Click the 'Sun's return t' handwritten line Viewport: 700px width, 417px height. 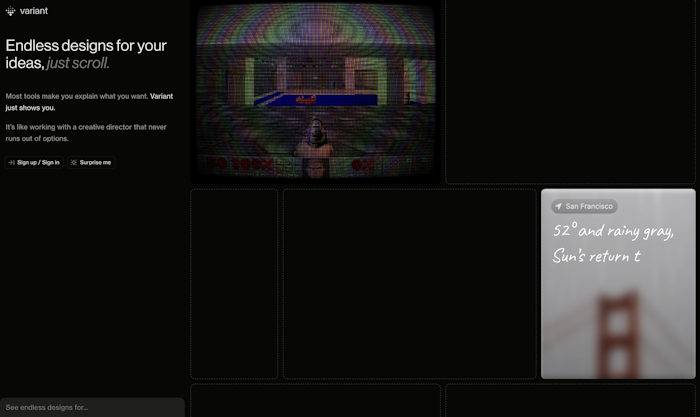pyautogui.click(x=596, y=256)
